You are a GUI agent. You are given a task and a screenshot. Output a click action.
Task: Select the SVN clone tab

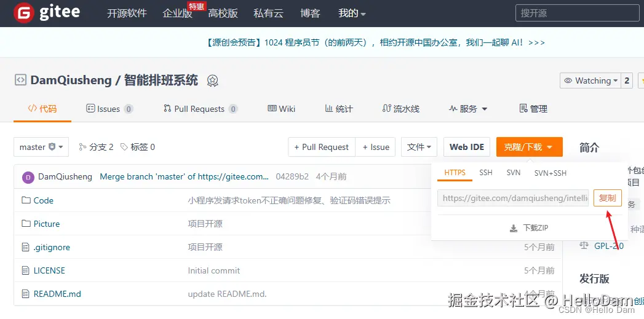point(514,173)
